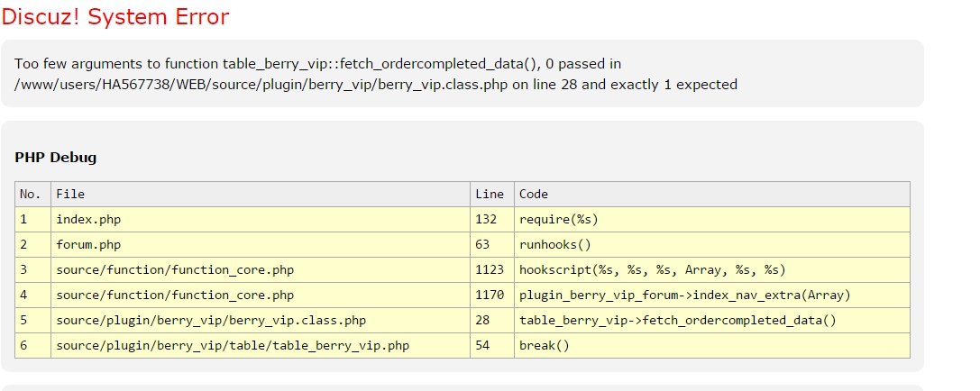
Task: Click the 'PHP Debug' section title
Action: (56, 158)
